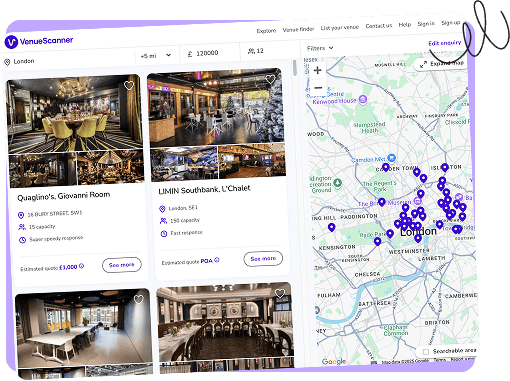Click the POA quote info icon
The width and height of the screenshot is (510, 381).
217,260
